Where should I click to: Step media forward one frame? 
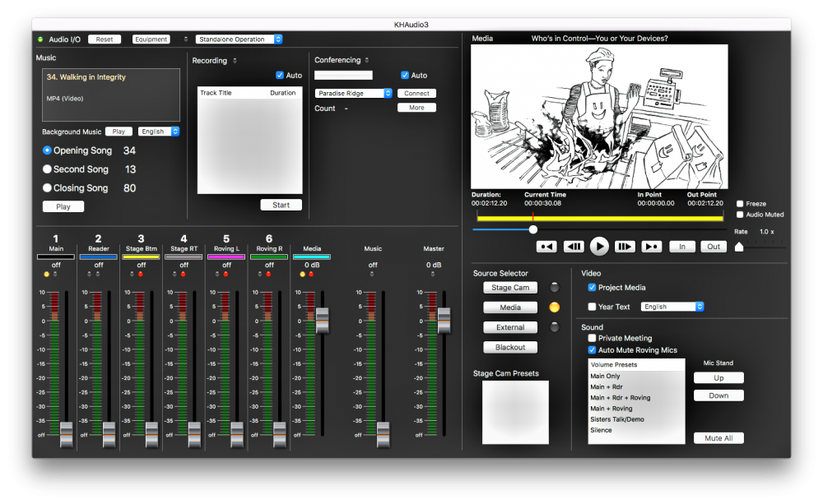625,247
